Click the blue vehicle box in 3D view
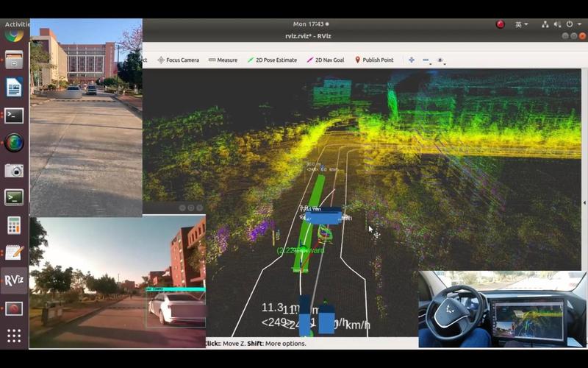 tap(323, 216)
